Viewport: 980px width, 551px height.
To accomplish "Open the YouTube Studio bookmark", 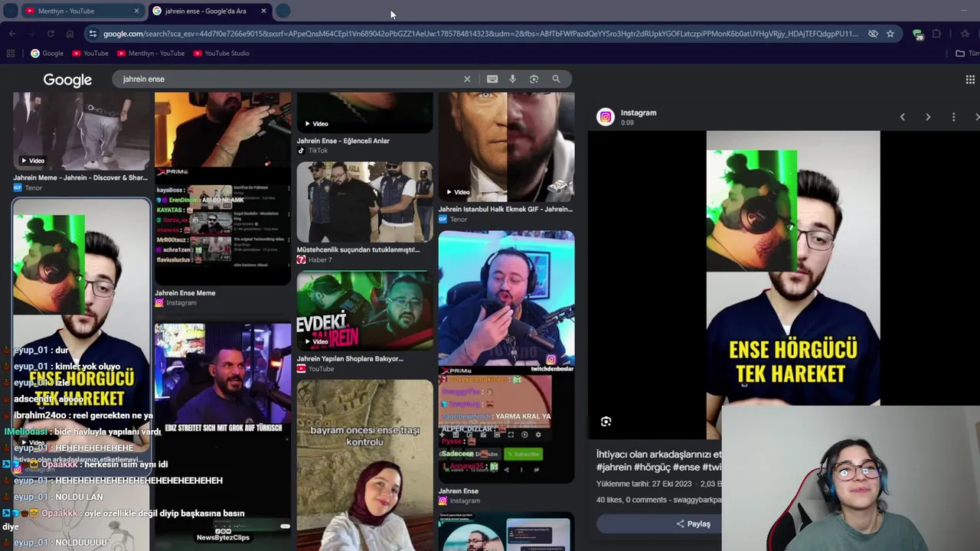I will coord(221,54).
